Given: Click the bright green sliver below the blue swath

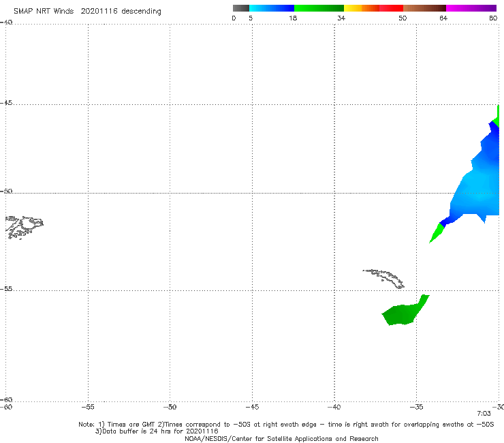Looking at the screenshot, I should [437, 234].
